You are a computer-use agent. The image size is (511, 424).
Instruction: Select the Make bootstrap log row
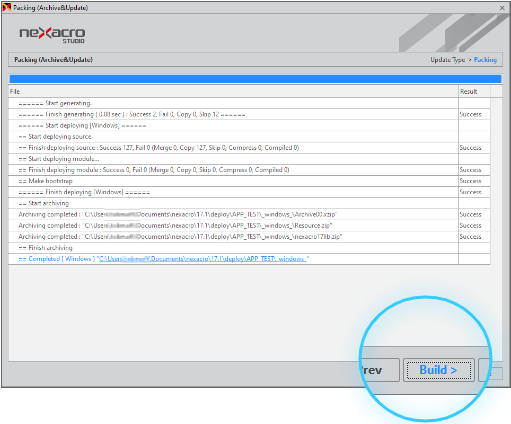249,181
